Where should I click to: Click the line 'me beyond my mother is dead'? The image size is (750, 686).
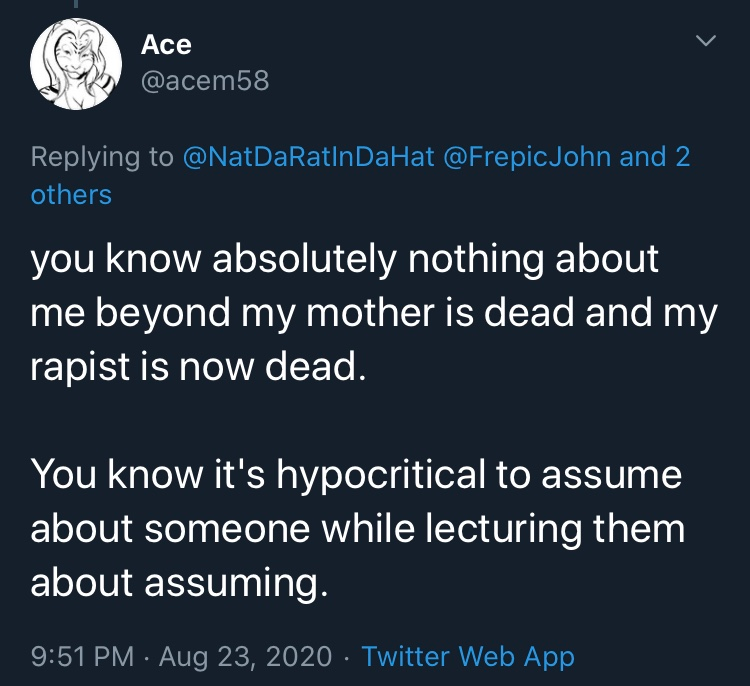(374, 313)
